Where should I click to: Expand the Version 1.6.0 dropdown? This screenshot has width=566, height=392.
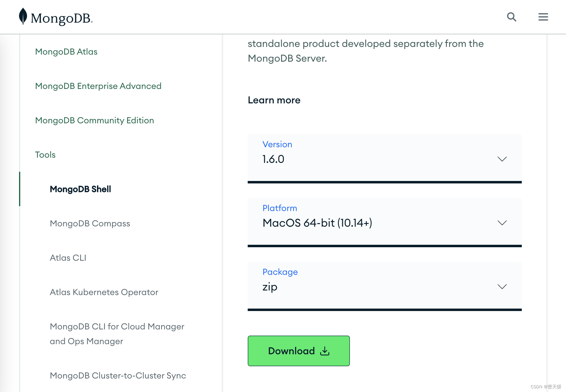(385, 159)
